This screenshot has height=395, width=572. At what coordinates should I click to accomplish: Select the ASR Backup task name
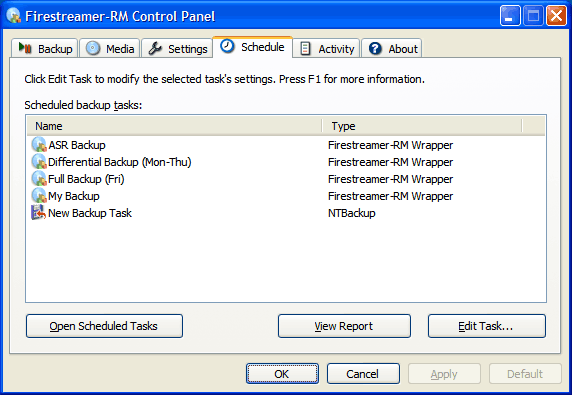(x=77, y=145)
